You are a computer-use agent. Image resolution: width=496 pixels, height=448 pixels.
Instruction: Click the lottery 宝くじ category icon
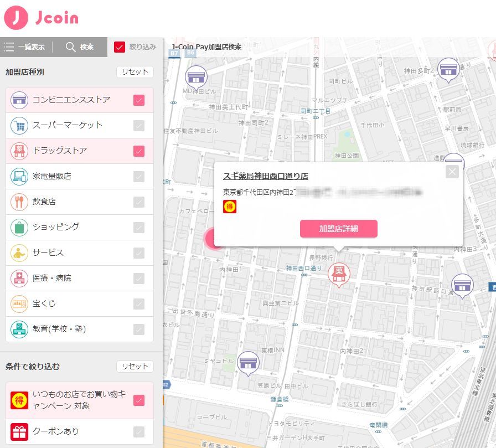click(x=19, y=303)
